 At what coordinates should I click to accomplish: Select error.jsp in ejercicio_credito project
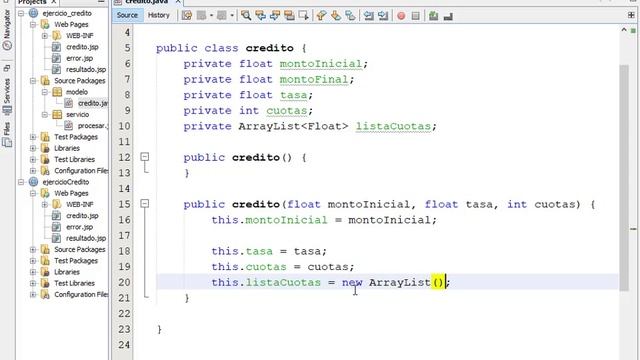point(79,58)
